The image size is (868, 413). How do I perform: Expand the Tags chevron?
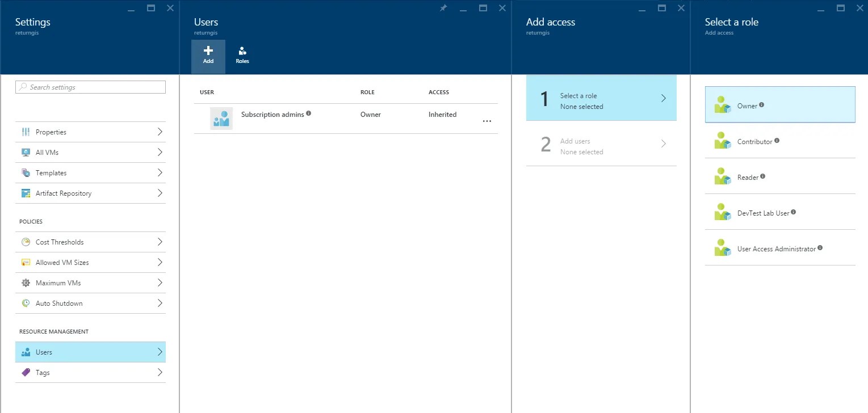point(160,373)
